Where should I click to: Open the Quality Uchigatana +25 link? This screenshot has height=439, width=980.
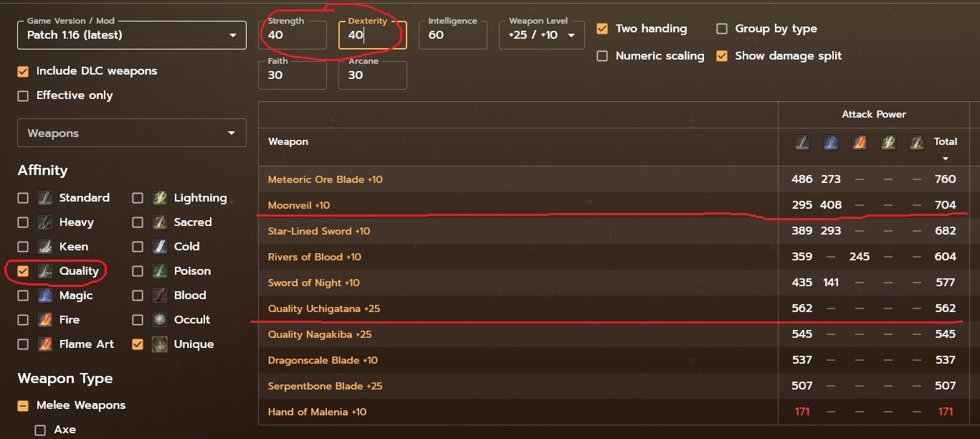point(324,308)
